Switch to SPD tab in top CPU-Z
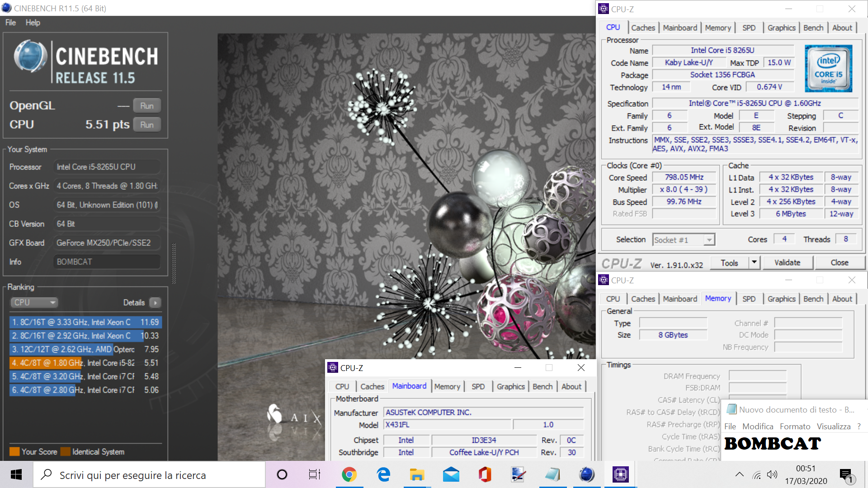This screenshot has height=488, width=868. click(749, 28)
